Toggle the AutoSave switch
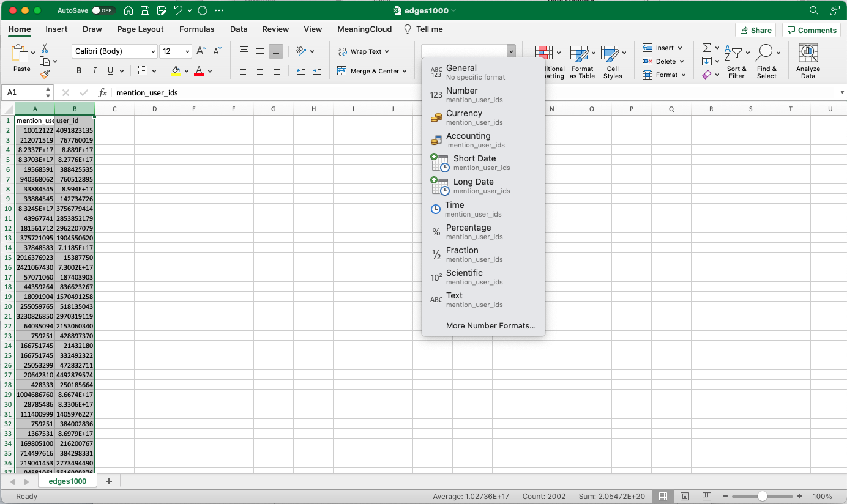 pyautogui.click(x=103, y=10)
